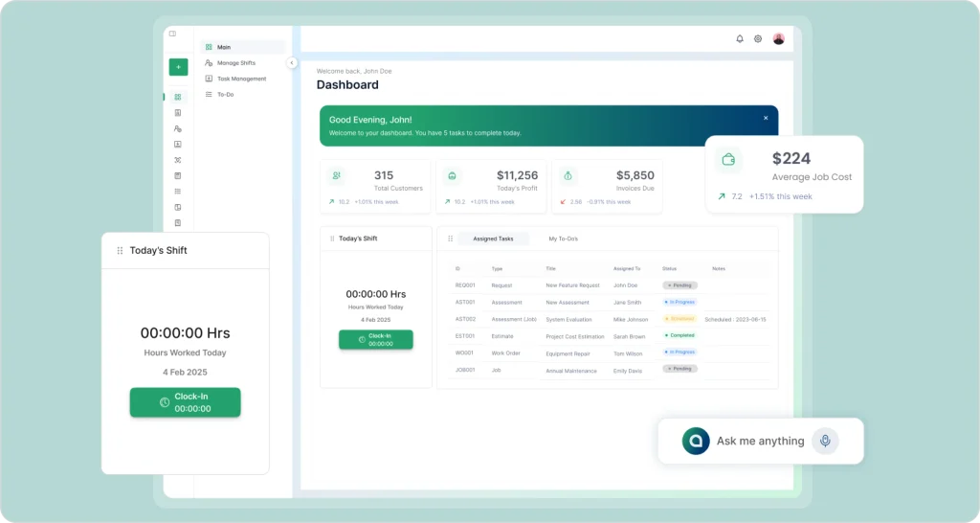Viewport: 980px width, 523px height.
Task: Switch to the Assigned Tasks tab
Action: 493,239
